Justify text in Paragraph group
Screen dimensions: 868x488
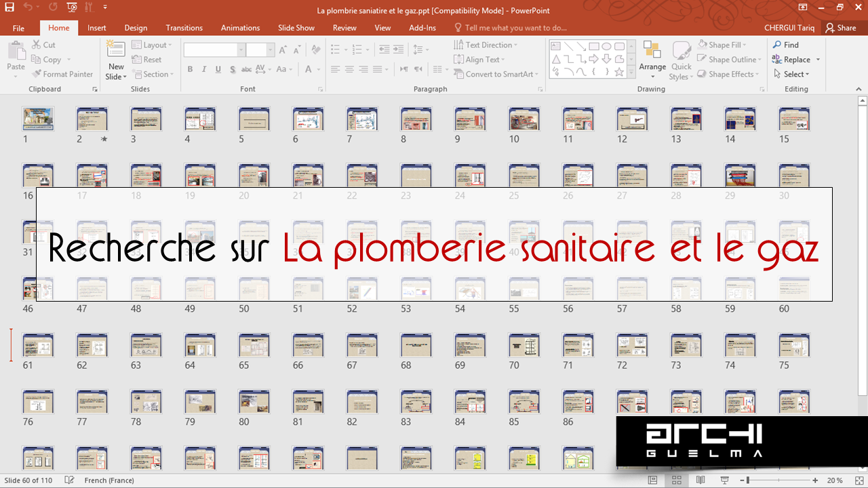379,69
